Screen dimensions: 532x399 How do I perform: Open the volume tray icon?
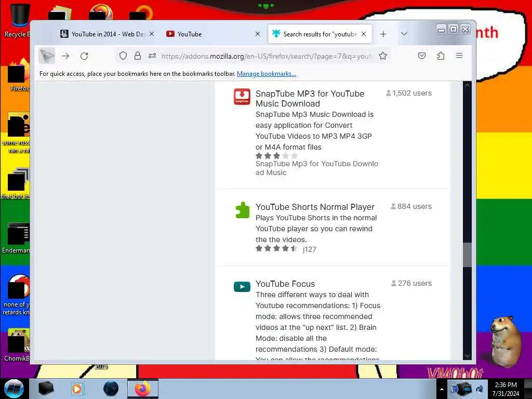click(x=480, y=389)
